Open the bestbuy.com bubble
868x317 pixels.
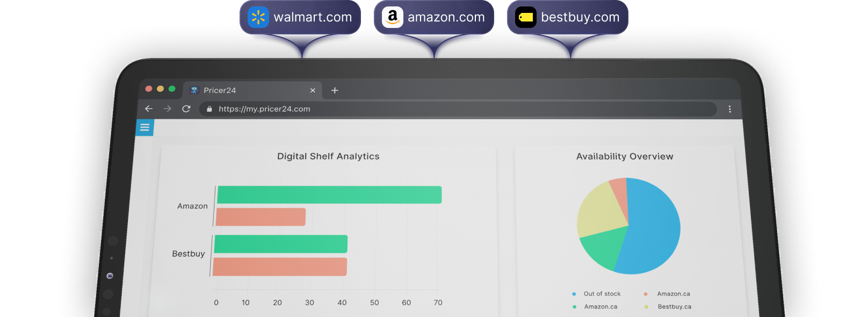click(x=568, y=17)
